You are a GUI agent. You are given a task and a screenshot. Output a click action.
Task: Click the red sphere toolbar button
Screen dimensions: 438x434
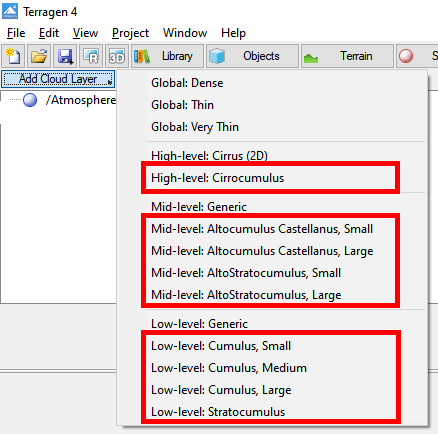coord(417,56)
